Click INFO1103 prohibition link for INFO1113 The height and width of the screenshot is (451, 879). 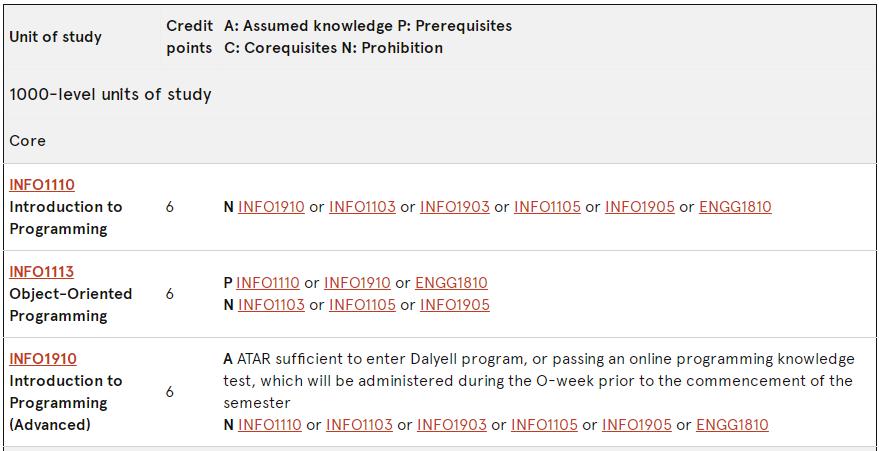coord(271,305)
